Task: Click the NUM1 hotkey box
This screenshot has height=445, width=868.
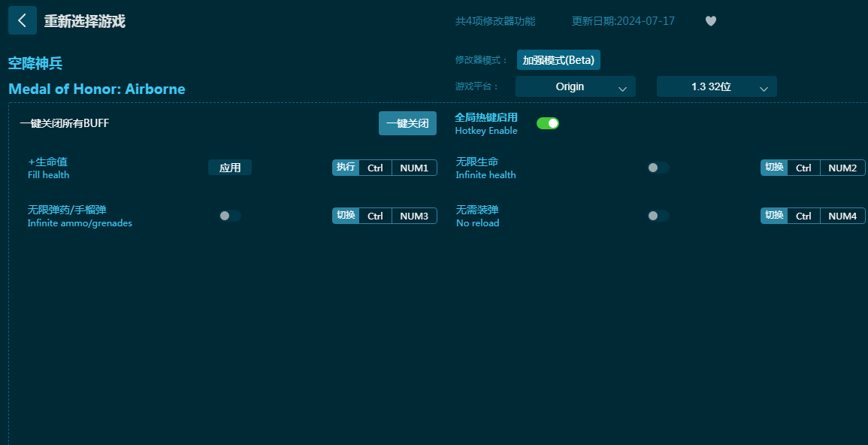Action: pyautogui.click(x=414, y=168)
